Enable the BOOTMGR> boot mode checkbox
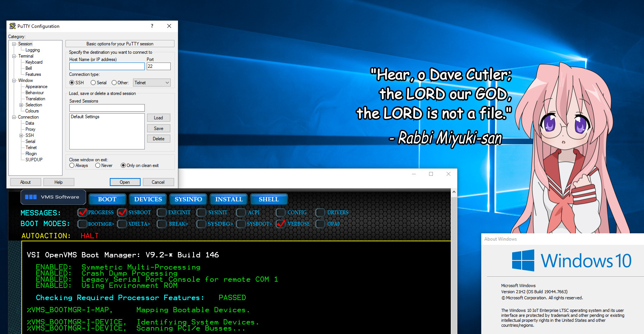The height and width of the screenshot is (334, 644). pos(82,224)
